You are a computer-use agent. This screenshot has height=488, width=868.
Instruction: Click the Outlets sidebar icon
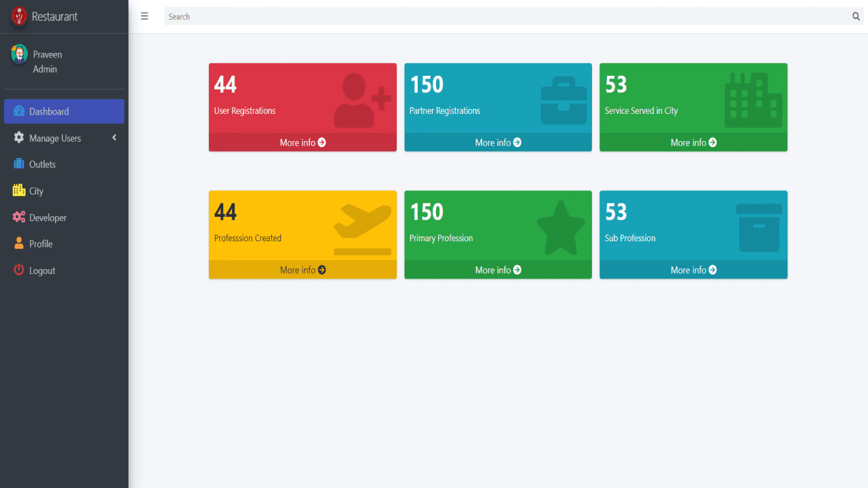[x=19, y=164]
